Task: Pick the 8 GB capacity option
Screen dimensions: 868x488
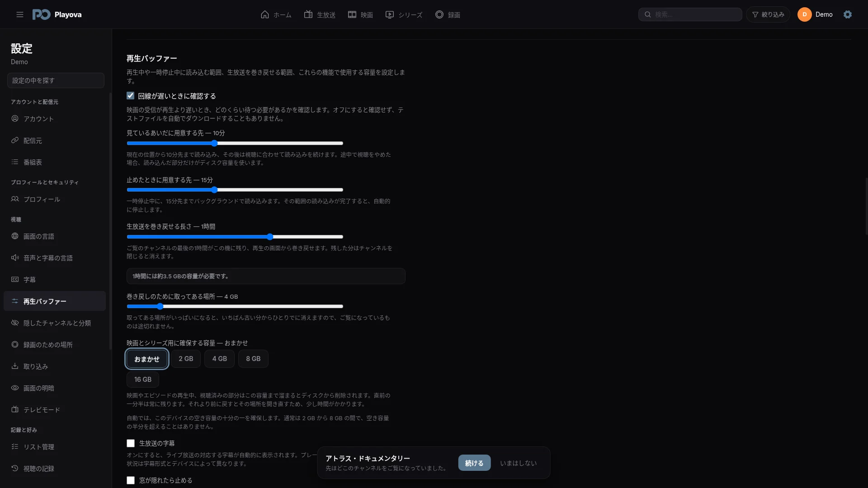Action: click(253, 359)
